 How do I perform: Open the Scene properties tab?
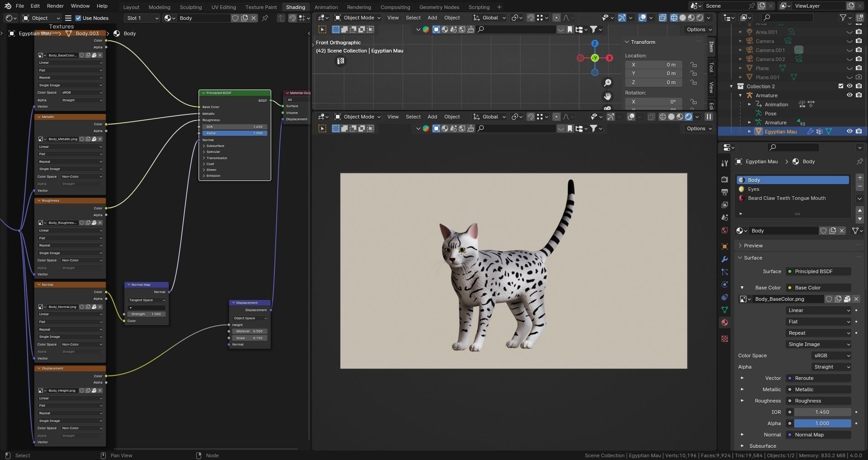(725, 218)
